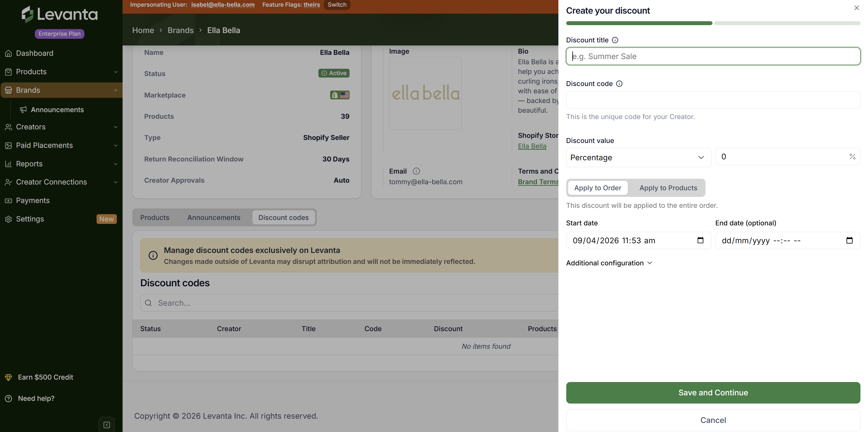
Task: Expand the Paid Placements chevron
Action: (x=116, y=145)
